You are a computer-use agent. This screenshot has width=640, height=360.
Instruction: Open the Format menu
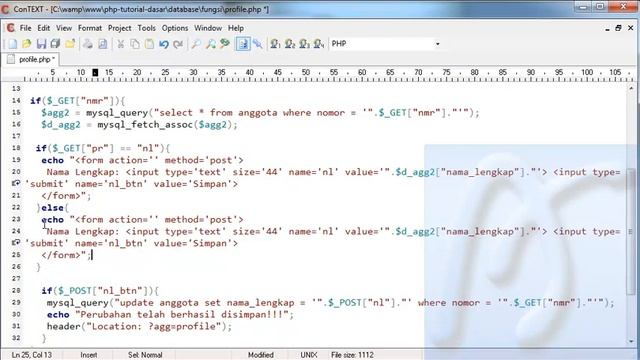coord(90,28)
